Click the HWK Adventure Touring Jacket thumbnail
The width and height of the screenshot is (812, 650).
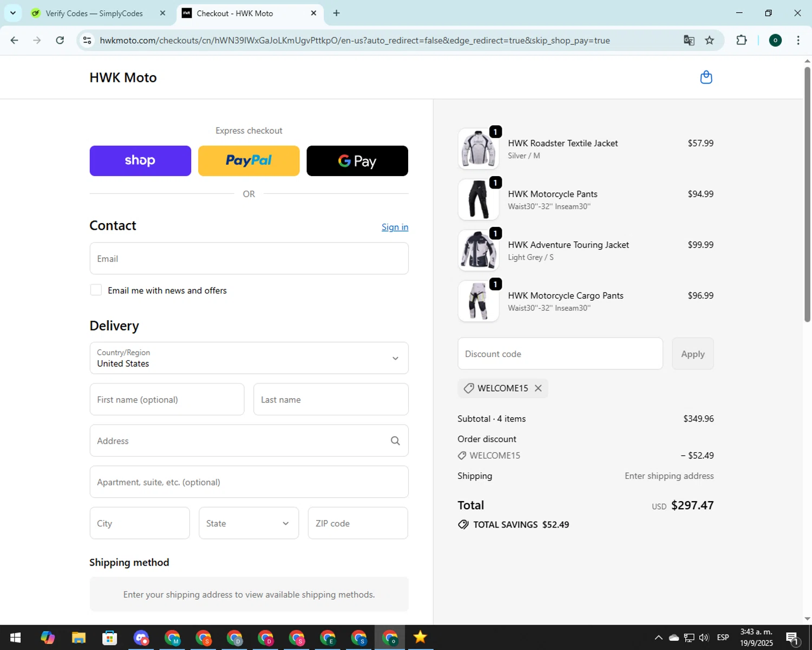[x=479, y=250]
